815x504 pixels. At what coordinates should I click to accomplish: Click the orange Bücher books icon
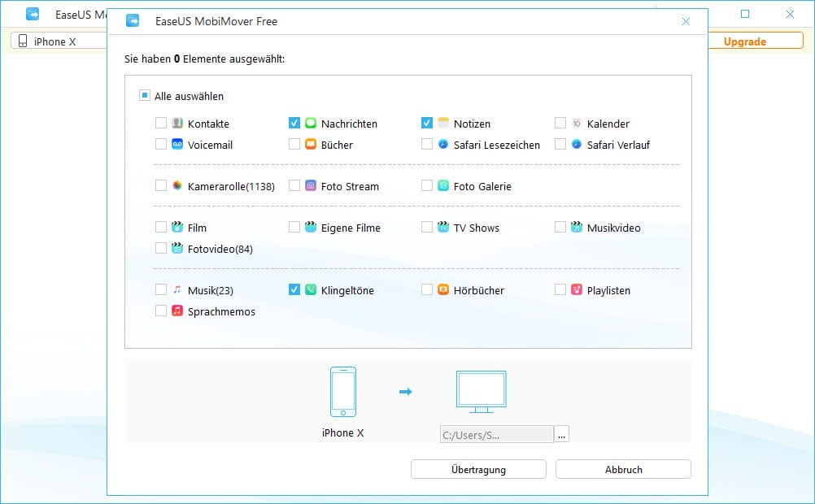(x=311, y=145)
